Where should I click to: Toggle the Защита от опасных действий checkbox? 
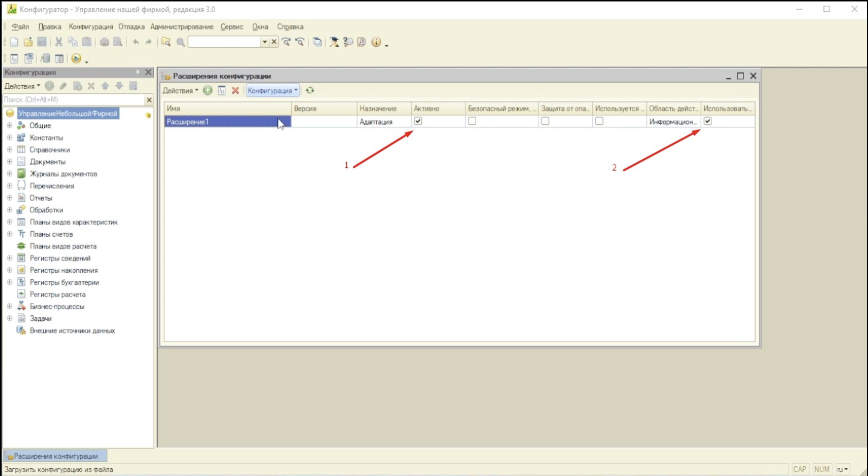pyautogui.click(x=545, y=121)
